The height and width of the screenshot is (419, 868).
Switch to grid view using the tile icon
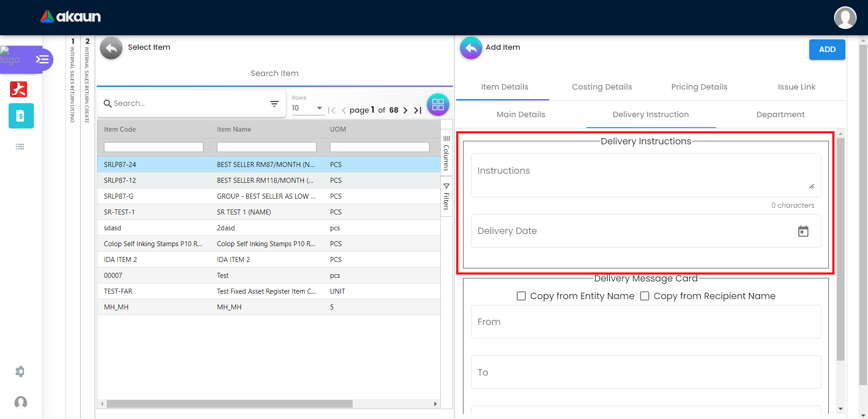(438, 105)
